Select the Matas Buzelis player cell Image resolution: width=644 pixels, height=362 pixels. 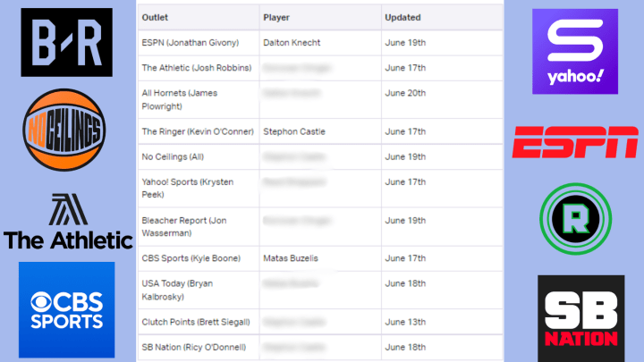(x=291, y=259)
